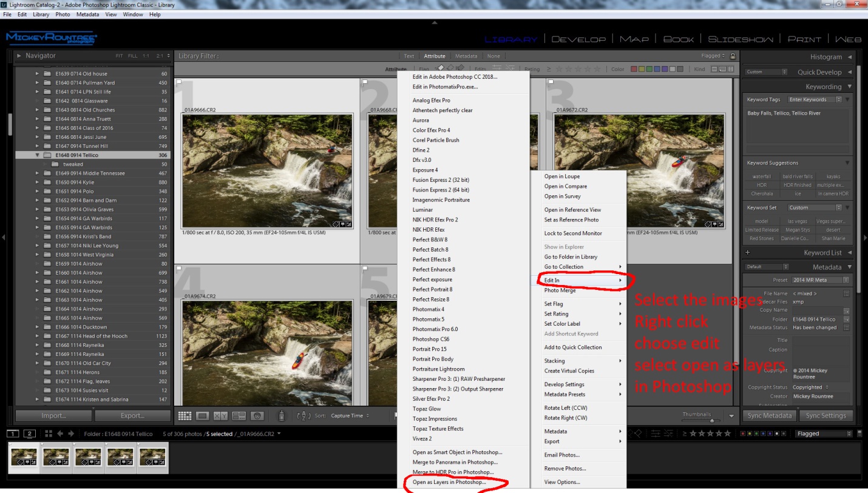This screenshot has height=493, width=868.
Task: Select first filmstrip thumbnail
Action: [24, 458]
